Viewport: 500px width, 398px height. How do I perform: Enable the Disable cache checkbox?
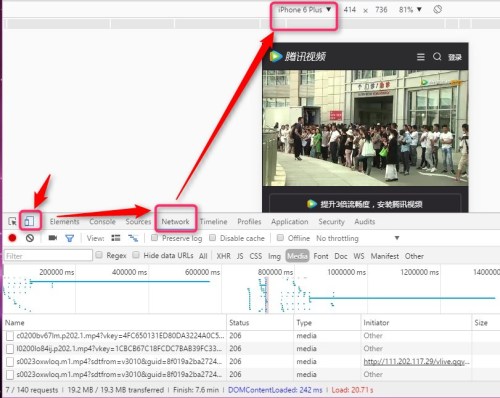point(212,238)
